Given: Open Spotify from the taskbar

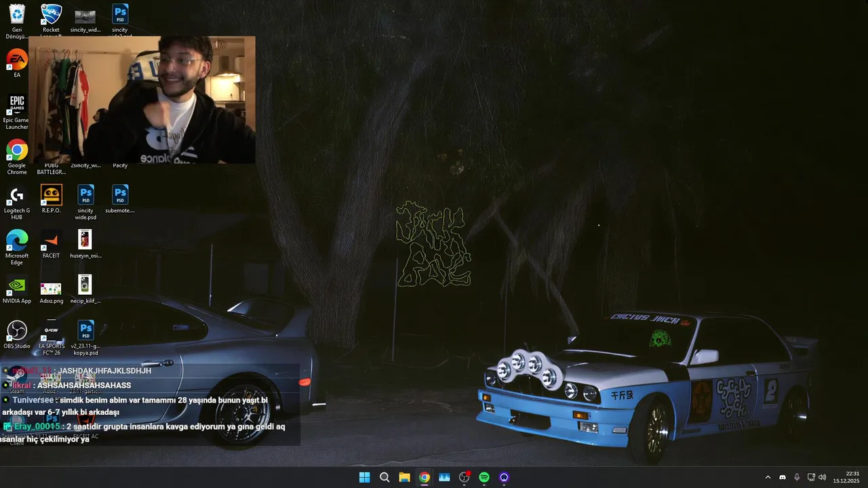Looking at the screenshot, I should point(484,477).
